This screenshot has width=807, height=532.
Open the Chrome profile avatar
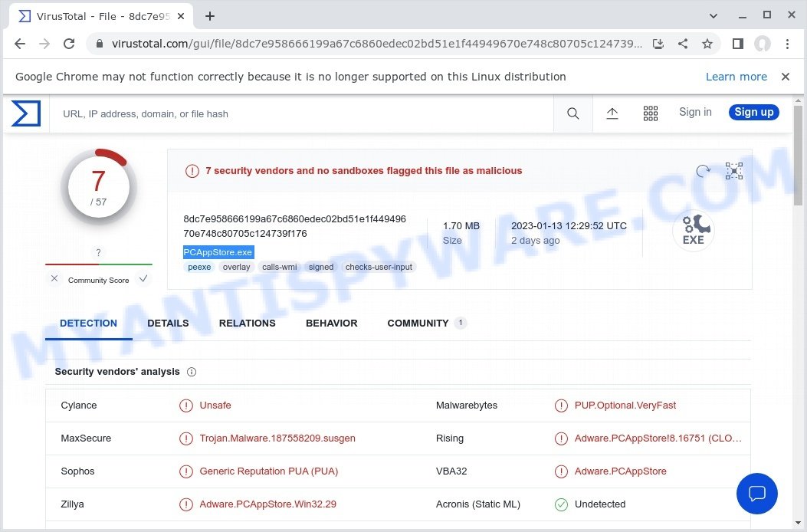[x=763, y=44]
